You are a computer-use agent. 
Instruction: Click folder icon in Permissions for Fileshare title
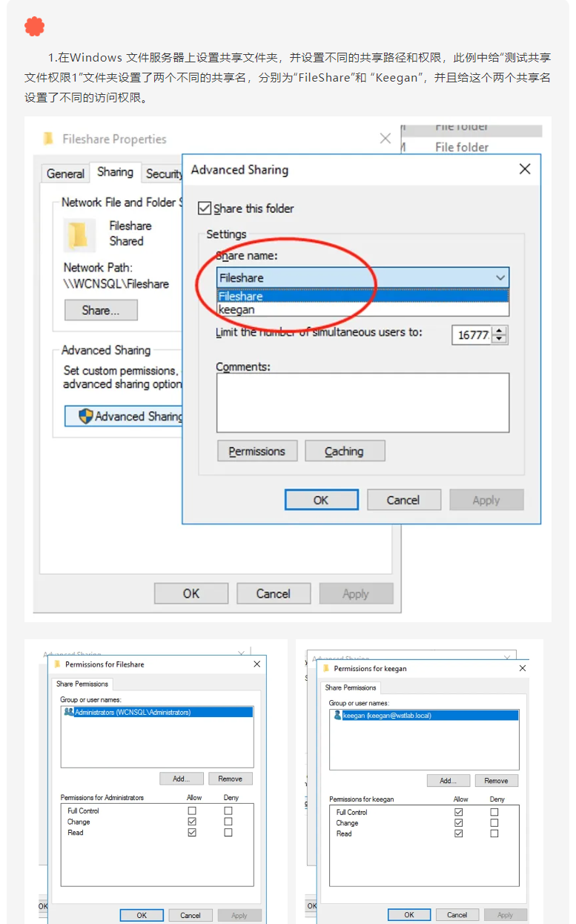[x=57, y=664]
